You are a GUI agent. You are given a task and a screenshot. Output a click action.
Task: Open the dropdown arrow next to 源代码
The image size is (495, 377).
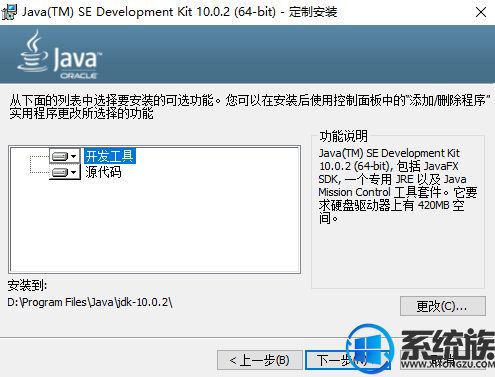click(74, 172)
